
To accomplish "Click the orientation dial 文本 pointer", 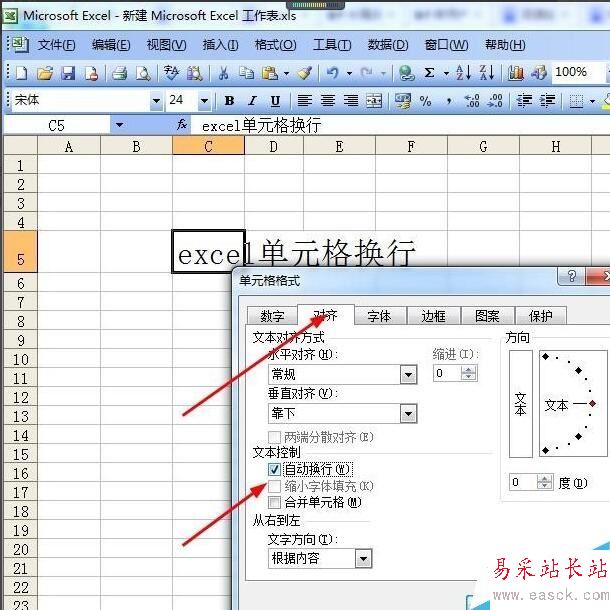I will tap(592, 404).
